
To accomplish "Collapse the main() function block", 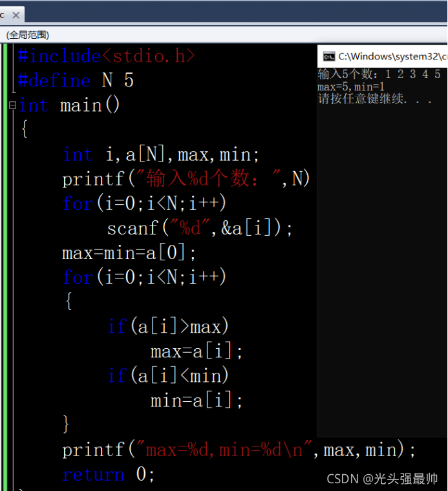I will pyautogui.click(x=12, y=105).
